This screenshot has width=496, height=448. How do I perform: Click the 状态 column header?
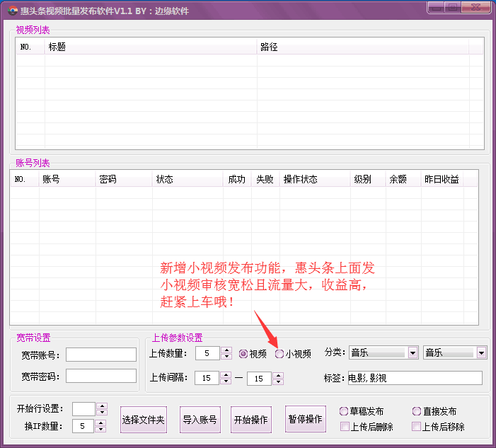point(188,179)
